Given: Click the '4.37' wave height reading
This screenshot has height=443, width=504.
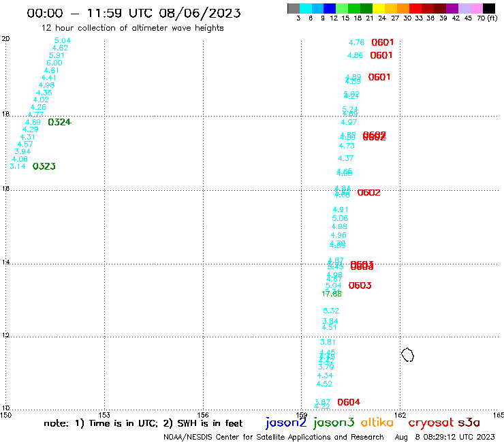Looking at the screenshot, I should [345, 158].
